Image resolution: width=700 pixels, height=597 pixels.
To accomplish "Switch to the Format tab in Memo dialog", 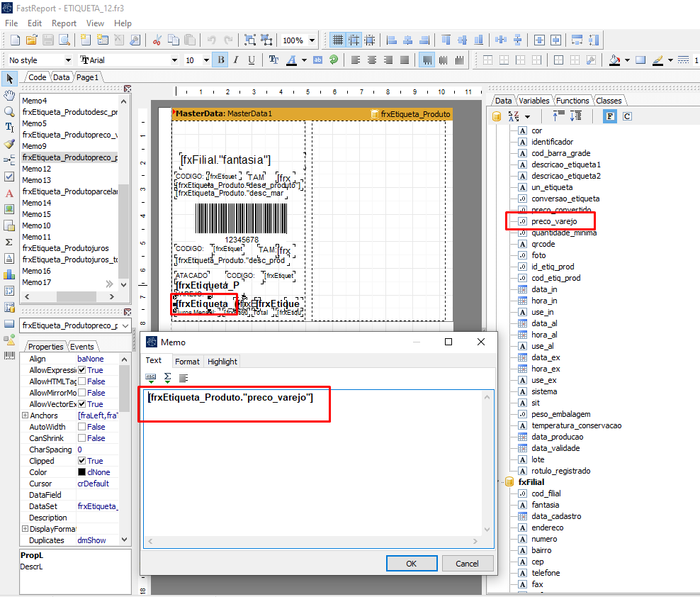I will coord(187,362).
